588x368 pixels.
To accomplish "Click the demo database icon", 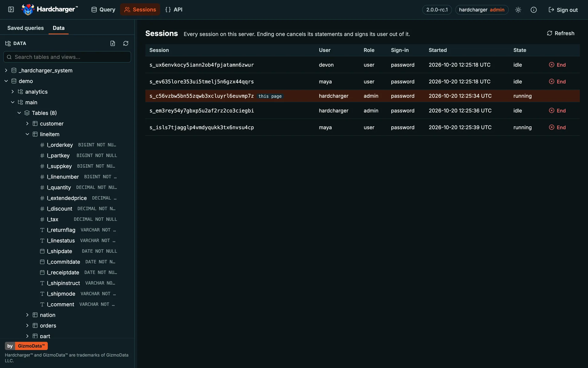I will click(x=14, y=81).
